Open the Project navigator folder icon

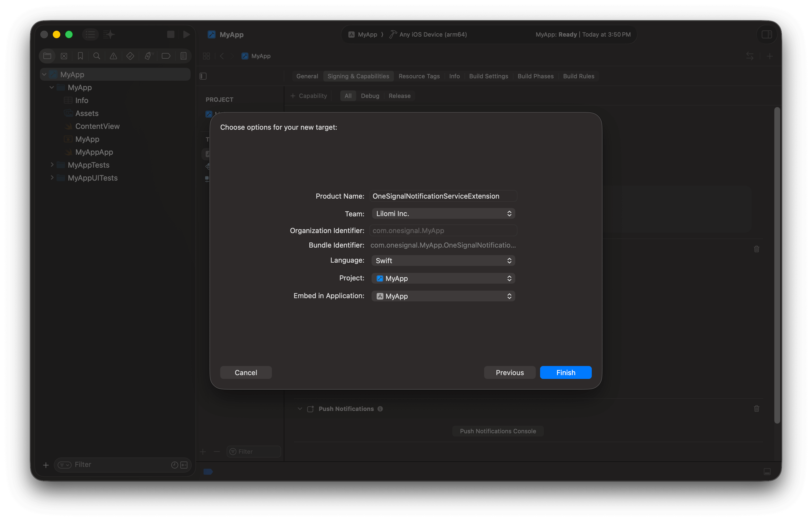click(x=47, y=56)
